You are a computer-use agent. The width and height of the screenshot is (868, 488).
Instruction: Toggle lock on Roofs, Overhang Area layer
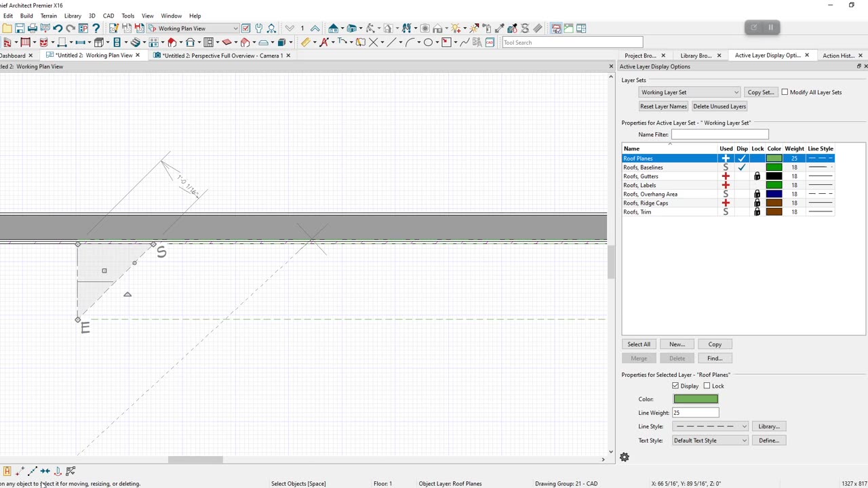pos(757,194)
